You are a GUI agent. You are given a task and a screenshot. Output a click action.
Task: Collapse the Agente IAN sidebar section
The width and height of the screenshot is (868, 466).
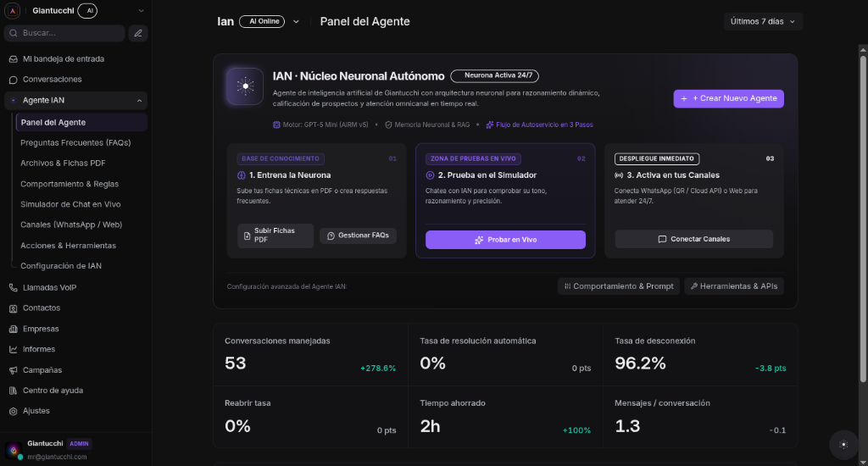tap(140, 101)
